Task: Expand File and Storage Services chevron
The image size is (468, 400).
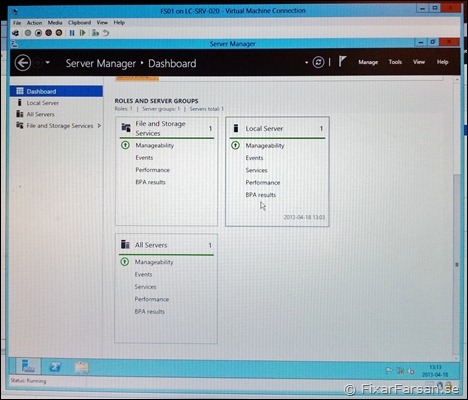Action: pyautogui.click(x=99, y=126)
